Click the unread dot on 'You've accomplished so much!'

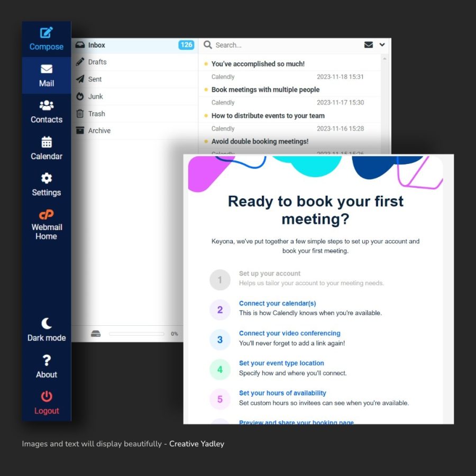[x=206, y=64]
